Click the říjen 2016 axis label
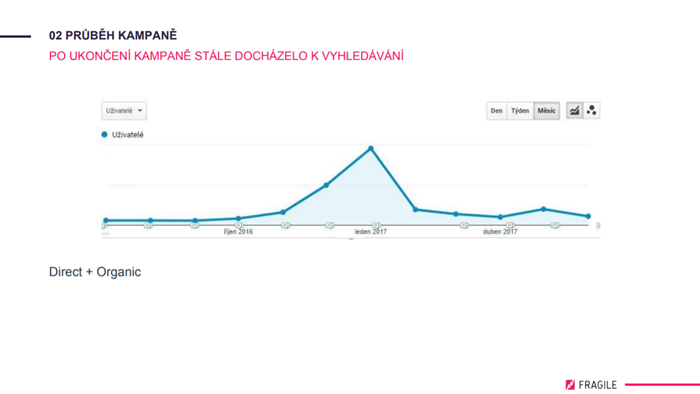This screenshot has width=700, height=394. 238,232
